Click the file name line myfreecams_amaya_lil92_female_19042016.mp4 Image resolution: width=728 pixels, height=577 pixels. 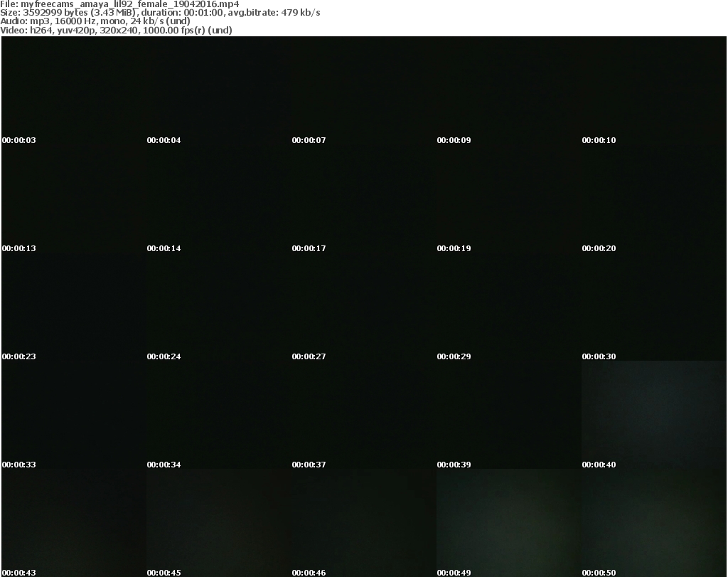[119, 4]
